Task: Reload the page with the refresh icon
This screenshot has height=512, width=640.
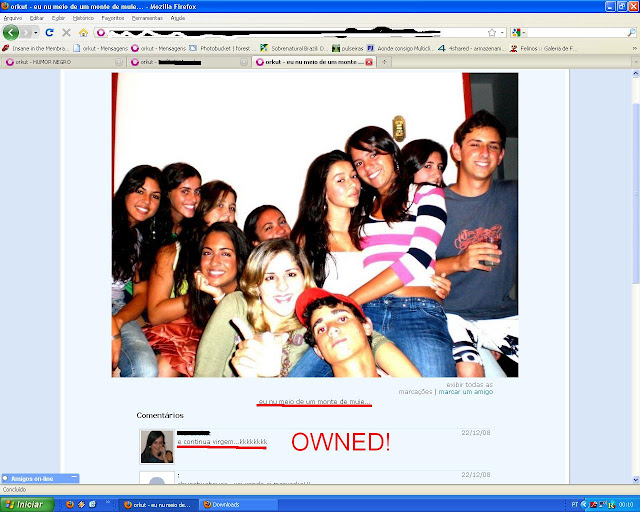Action: pyautogui.click(x=49, y=33)
